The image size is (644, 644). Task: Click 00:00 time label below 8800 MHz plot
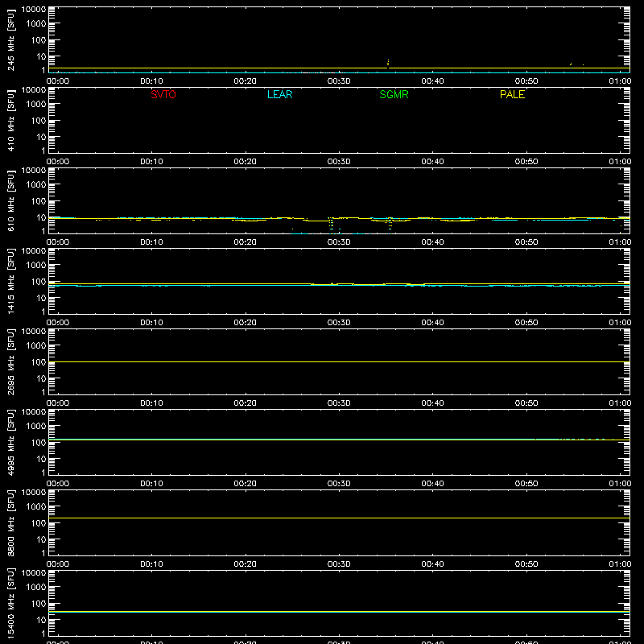coord(58,564)
